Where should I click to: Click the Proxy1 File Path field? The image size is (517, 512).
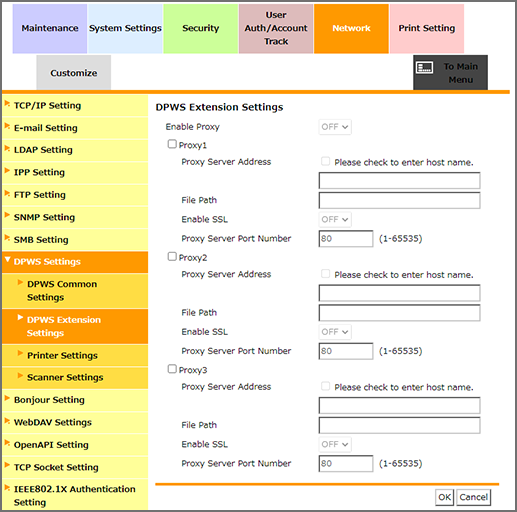point(399,200)
